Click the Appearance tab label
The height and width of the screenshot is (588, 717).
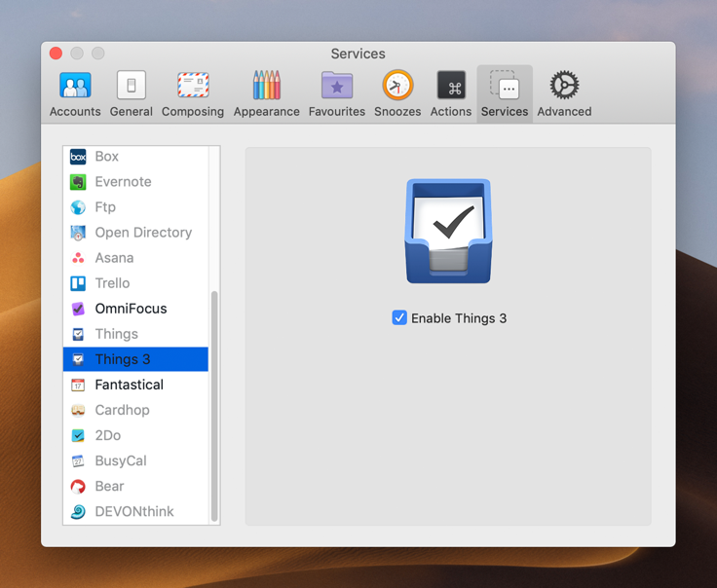(267, 112)
